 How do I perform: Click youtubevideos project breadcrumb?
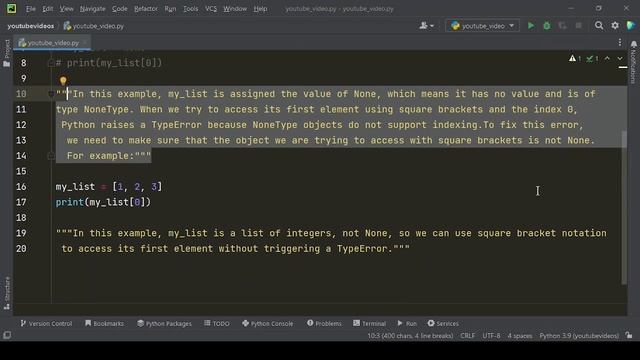[31, 26]
